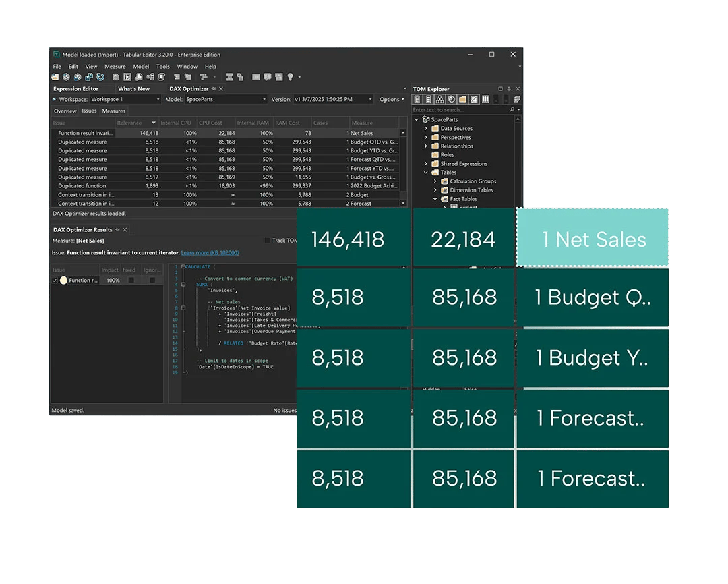Toggle the Track TOM checkbox
The width and height of the screenshot is (728, 584).
pos(266,240)
